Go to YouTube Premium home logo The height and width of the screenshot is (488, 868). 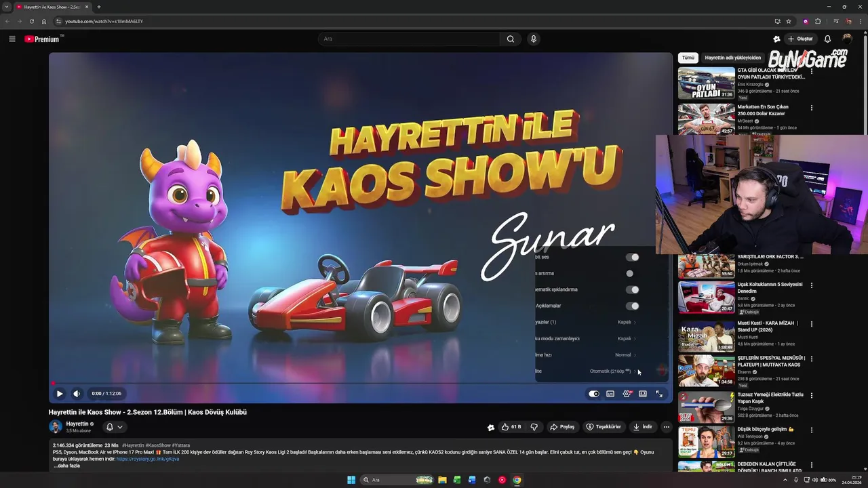click(x=43, y=39)
